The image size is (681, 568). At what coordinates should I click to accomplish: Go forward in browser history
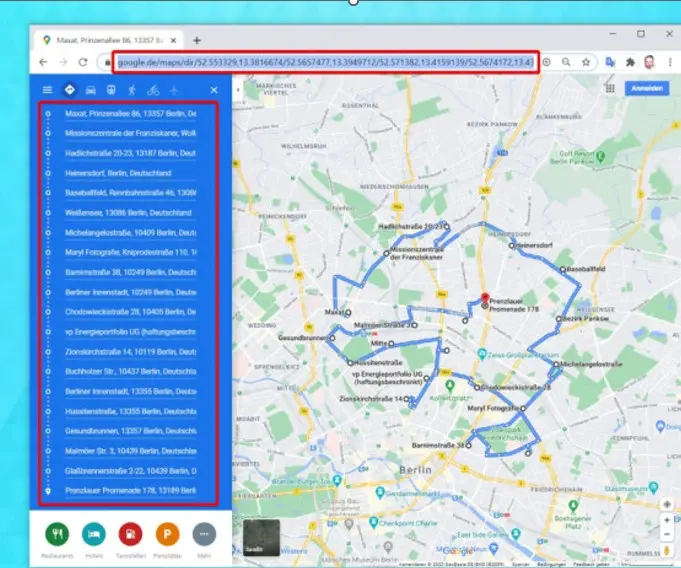pyautogui.click(x=63, y=62)
